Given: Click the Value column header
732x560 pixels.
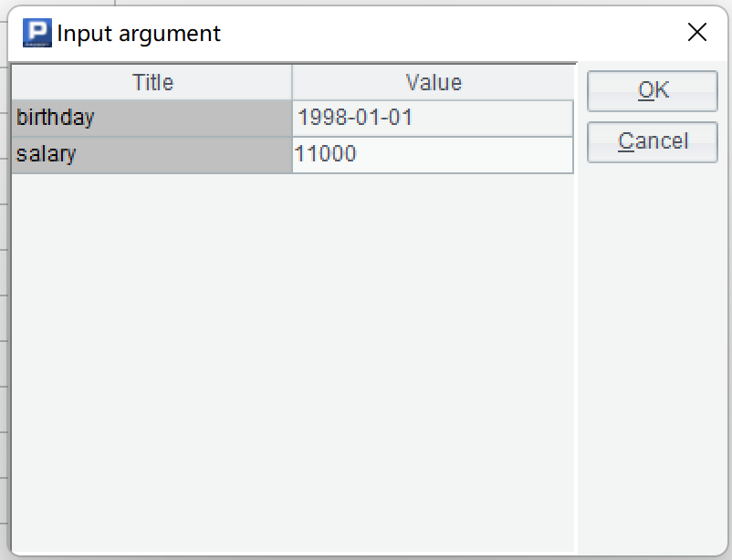Looking at the screenshot, I should click(434, 82).
